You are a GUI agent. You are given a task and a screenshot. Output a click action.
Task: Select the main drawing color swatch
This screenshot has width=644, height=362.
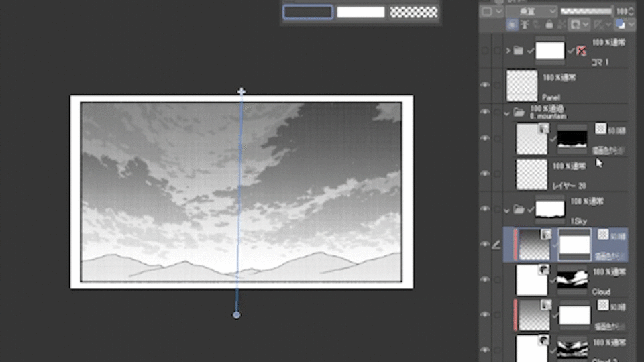coord(308,12)
